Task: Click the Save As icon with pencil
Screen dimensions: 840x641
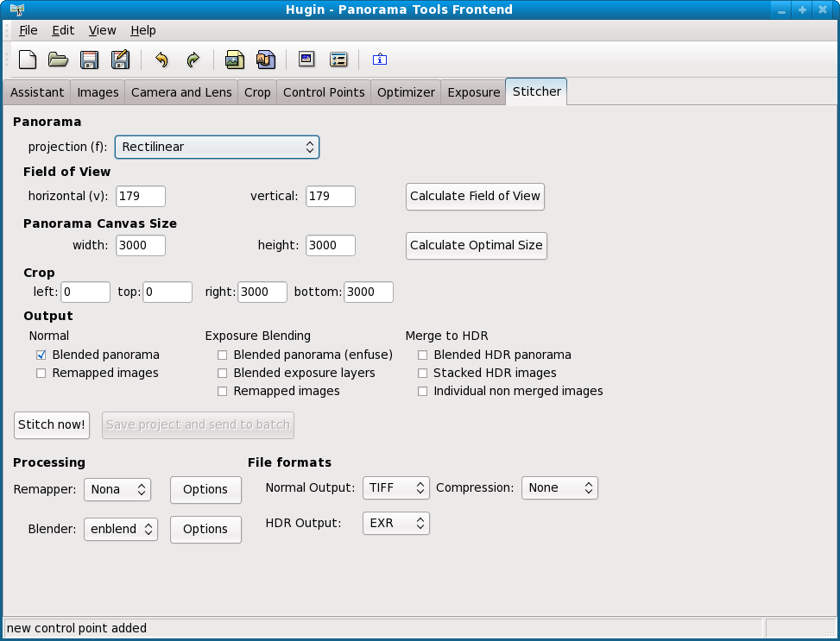Action: [x=120, y=60]
